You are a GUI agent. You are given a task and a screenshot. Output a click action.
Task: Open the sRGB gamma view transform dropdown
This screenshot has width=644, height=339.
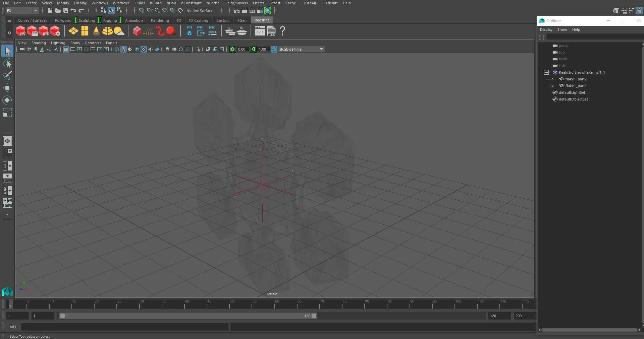(301, 49)
